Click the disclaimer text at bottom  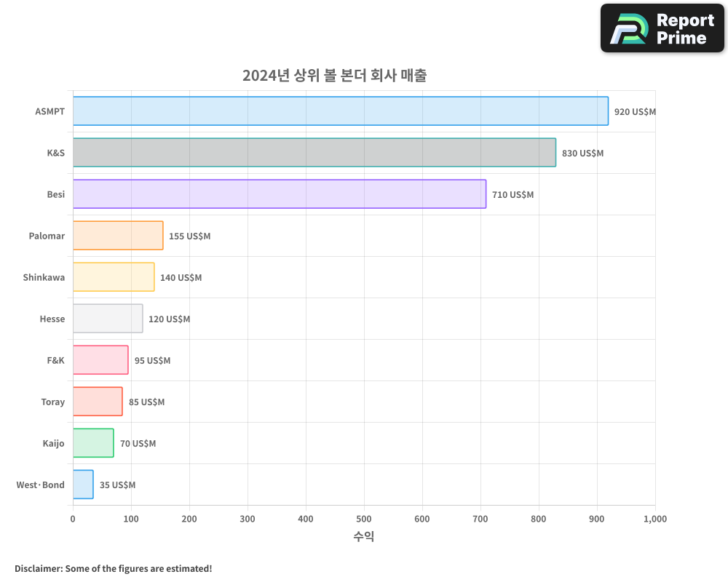tap(111, 568)
